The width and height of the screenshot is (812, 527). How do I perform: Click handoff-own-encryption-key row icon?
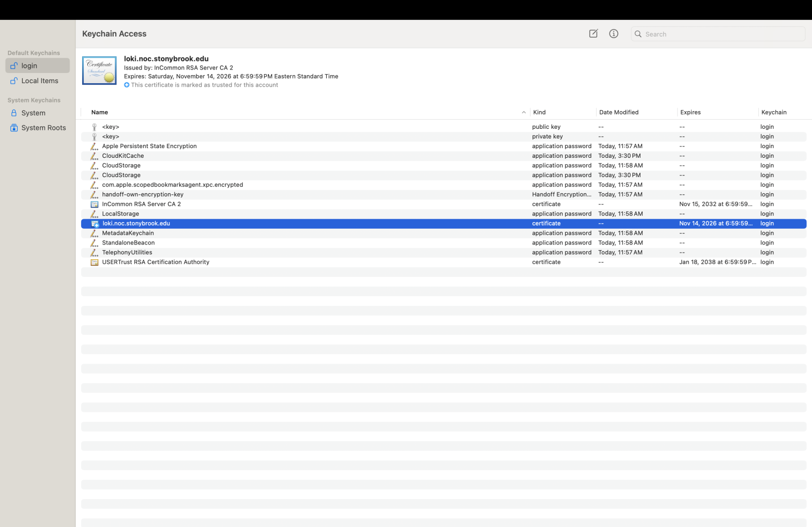(x=94, y=194)
